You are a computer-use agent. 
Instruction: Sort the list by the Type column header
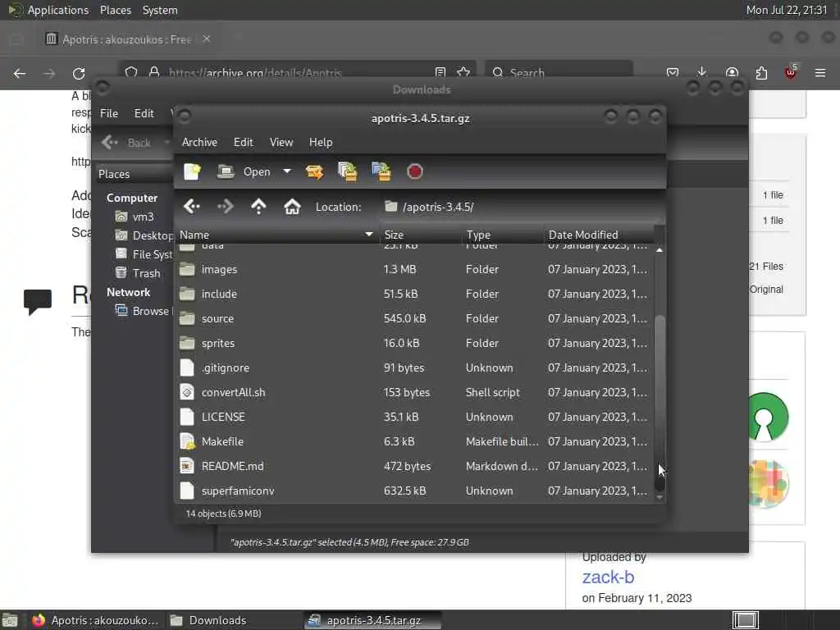(x=503, y=235)
